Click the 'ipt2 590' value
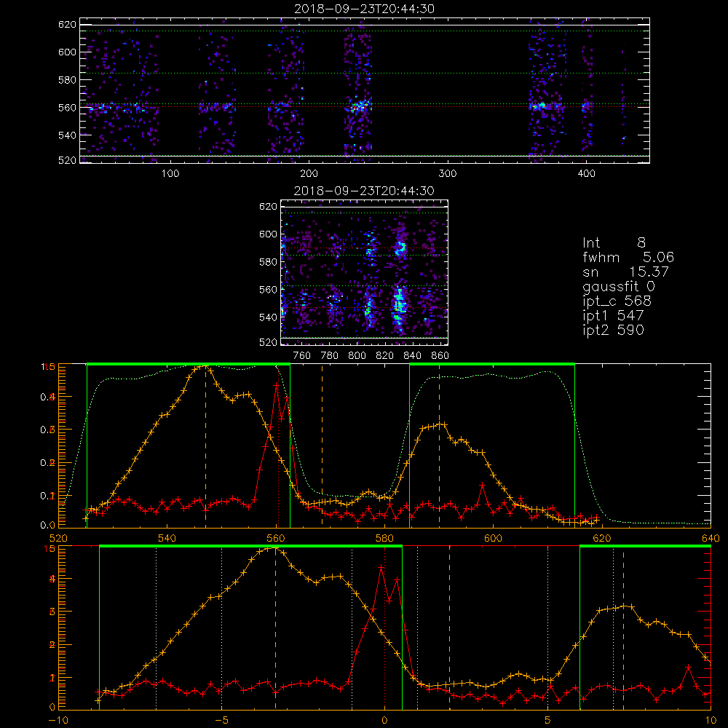Screen dimensions: 728x728 click(x=613, y=330)
